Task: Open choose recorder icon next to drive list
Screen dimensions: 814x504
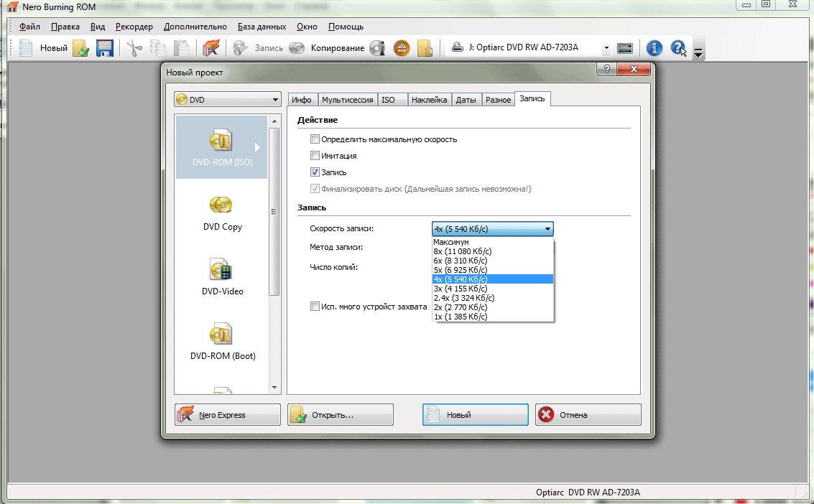Action: (625, 47)
